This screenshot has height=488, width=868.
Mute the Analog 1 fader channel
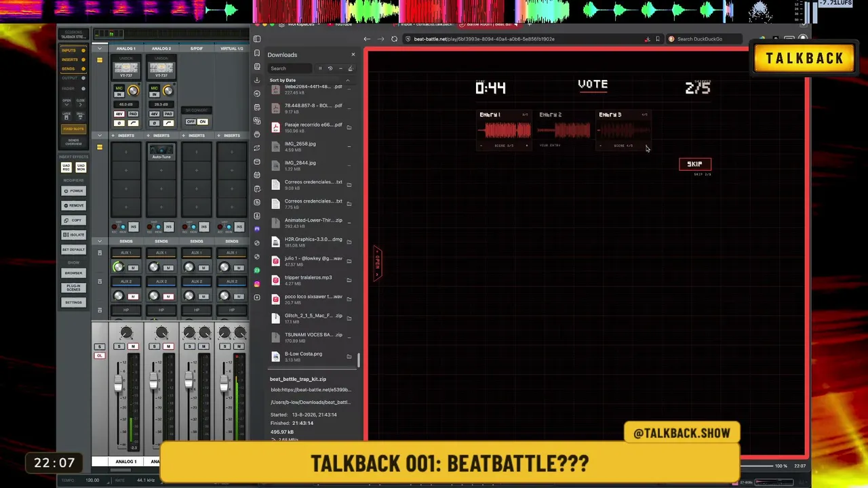pos(133,346)
